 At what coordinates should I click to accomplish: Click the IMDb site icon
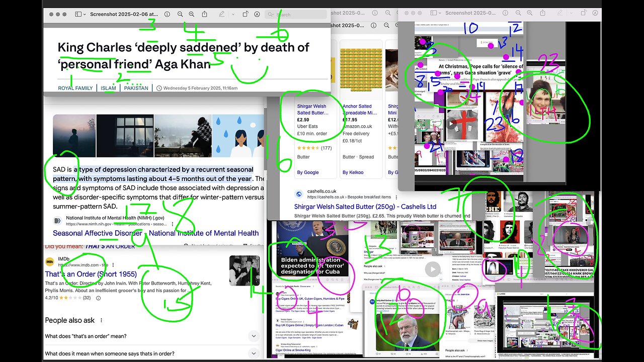[50, 262]
